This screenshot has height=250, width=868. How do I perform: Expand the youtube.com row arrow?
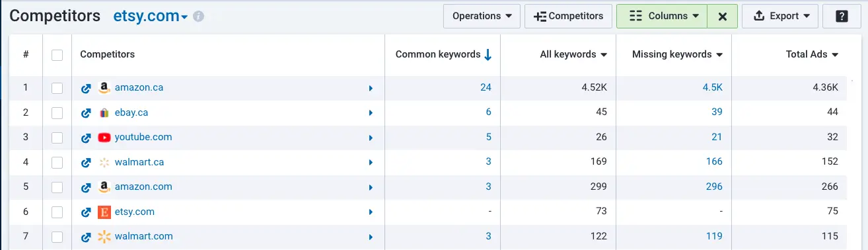[371, 138]
